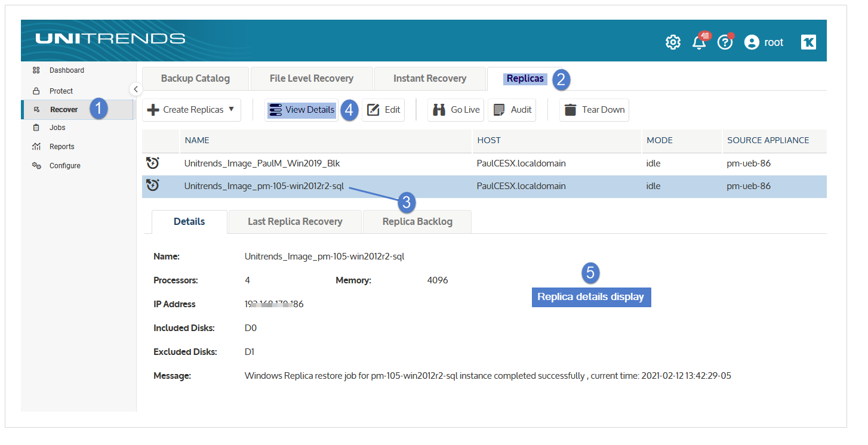Click the Windows Replica restore job message
The image size is (868, 445).
click(x=488, y=376)
